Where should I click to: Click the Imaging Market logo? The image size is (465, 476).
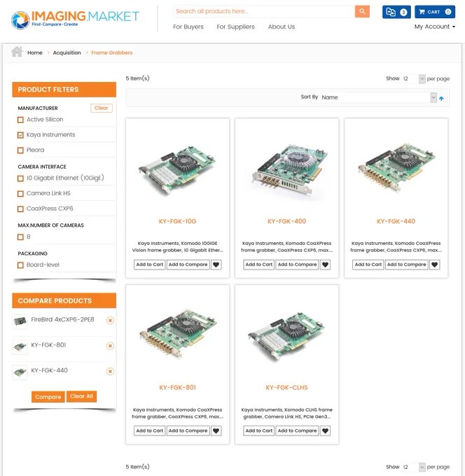tap(75, 20)
